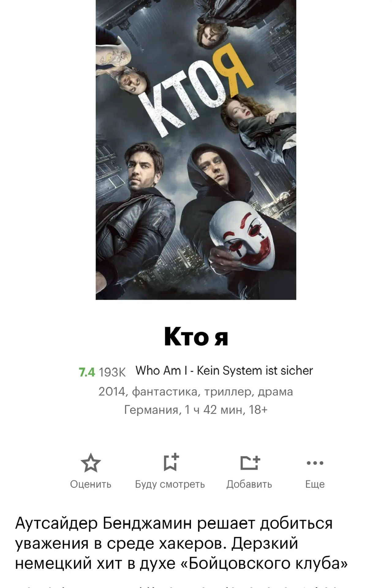Open the 193K votes count
This screenshot has width=392, height=588.
(x=112, y=372)
